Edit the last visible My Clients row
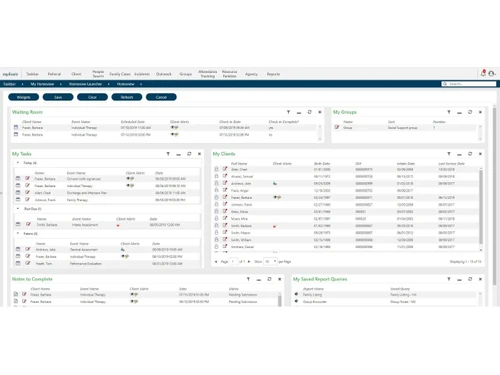 (225, 246)
